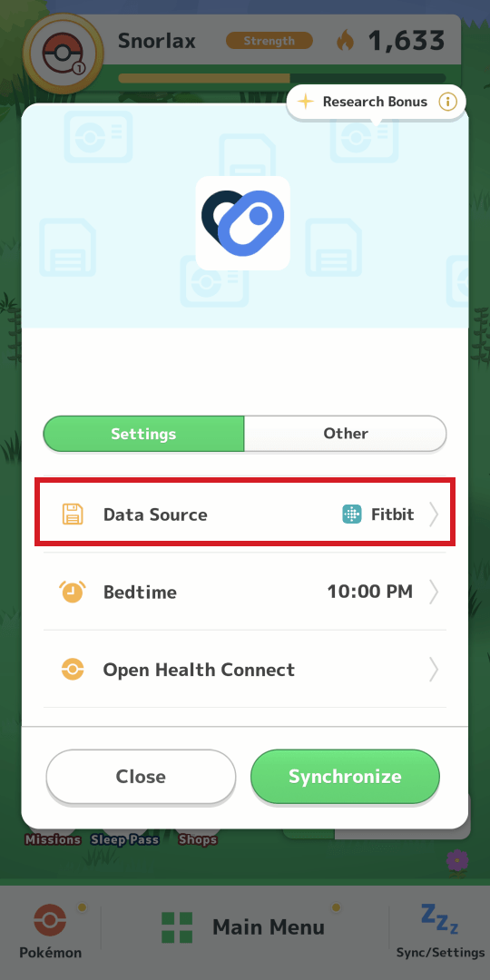Image resolution: width=490 pixels, height=980 pixels.
Task: Expand Open Health Connect chevron
Action: pyautogui.click(x=434, y=670)
